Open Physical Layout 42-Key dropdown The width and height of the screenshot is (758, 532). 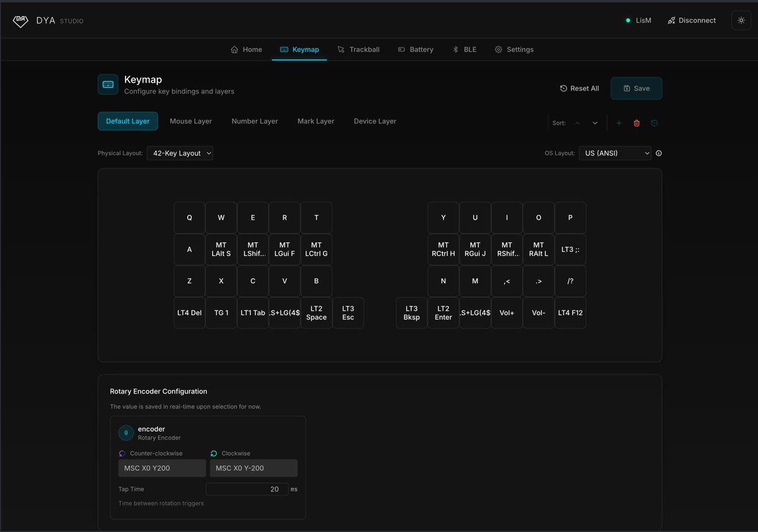tap(180, 153)
